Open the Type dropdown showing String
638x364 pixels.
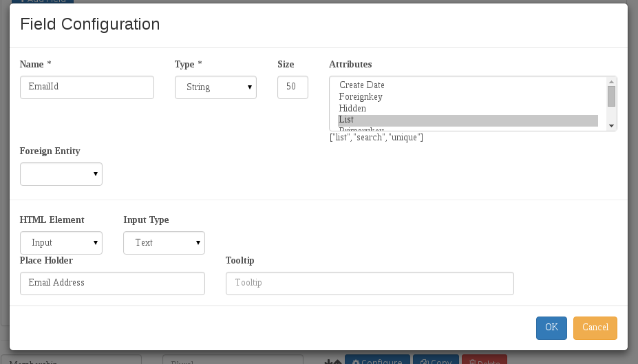click(x=215, y=87)
